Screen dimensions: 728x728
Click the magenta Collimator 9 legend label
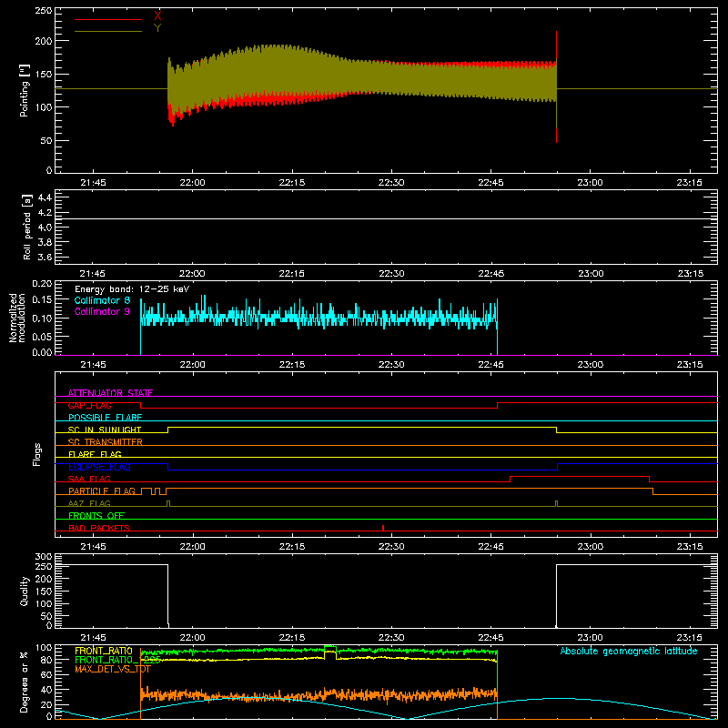[102, 311]
